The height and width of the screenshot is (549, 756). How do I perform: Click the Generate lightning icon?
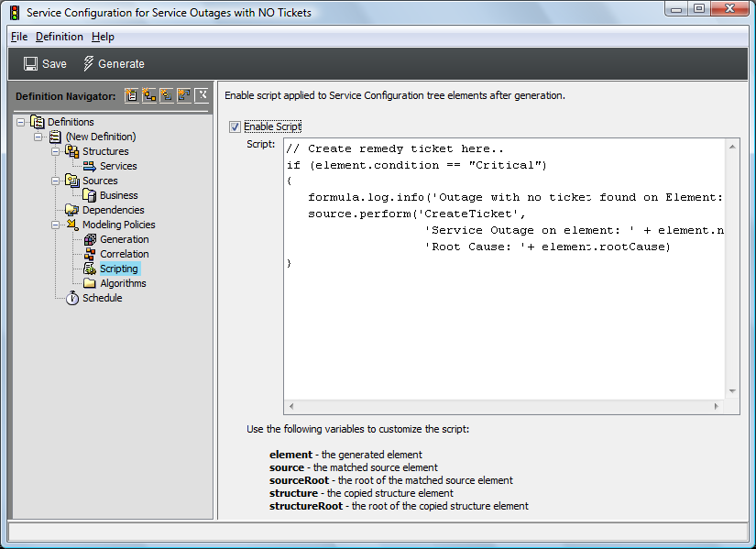[88, 63]
